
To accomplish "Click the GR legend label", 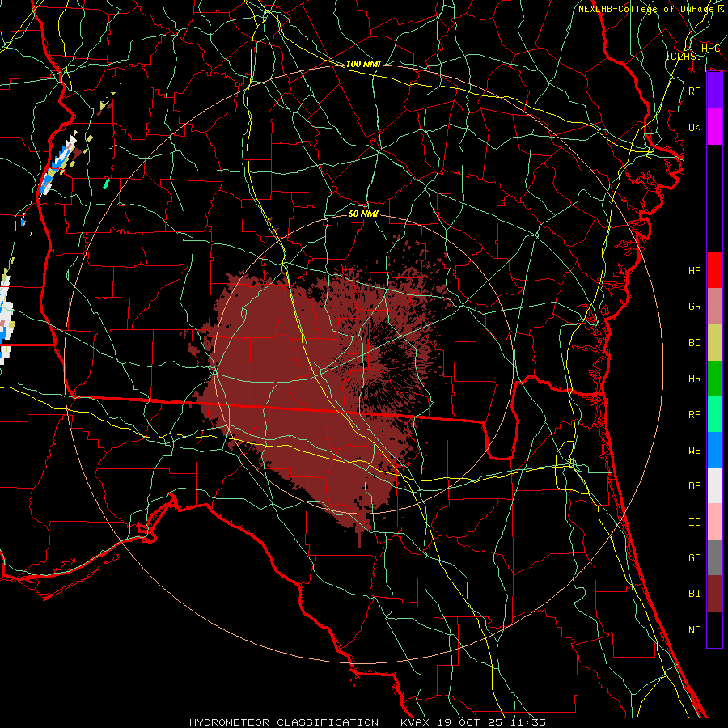I will (695, 307).
